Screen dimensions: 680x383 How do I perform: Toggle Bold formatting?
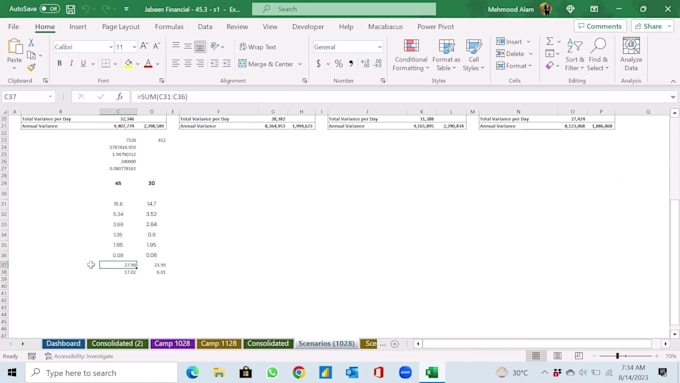[x=59, y=63]
